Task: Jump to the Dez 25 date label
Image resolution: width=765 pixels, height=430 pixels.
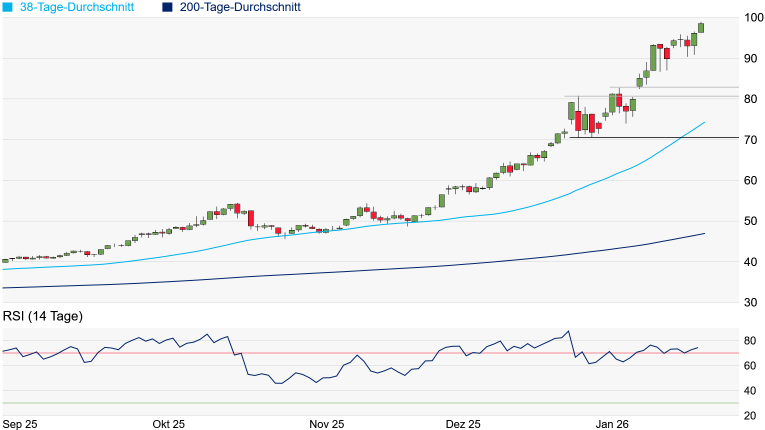Action: pyautogui.click(x=464, y=423)
